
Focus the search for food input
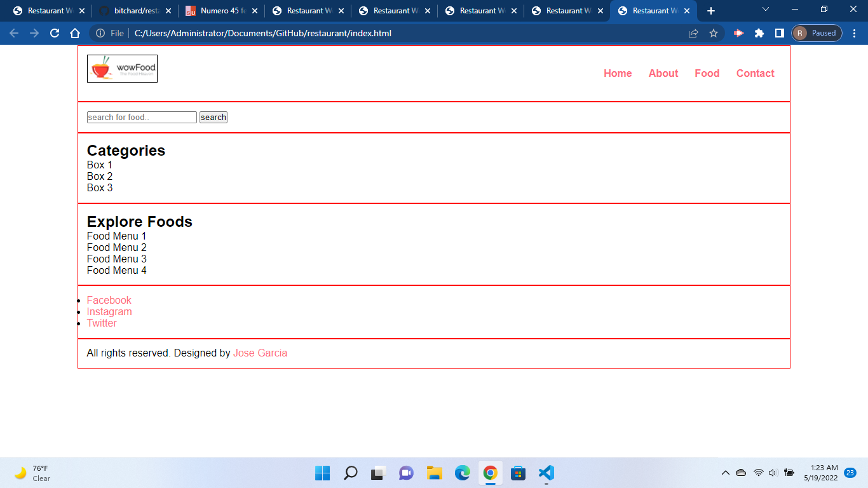coord(142,117)
